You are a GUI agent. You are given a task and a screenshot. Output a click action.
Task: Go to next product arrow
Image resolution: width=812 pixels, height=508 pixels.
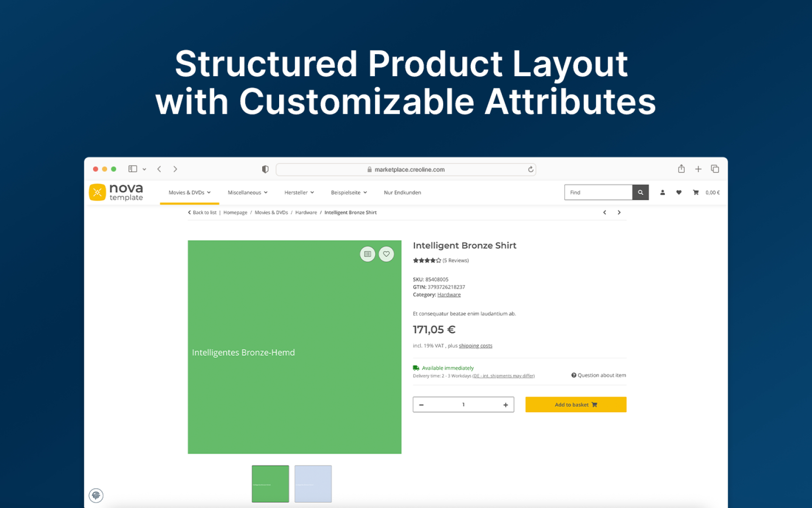point(619,213)
